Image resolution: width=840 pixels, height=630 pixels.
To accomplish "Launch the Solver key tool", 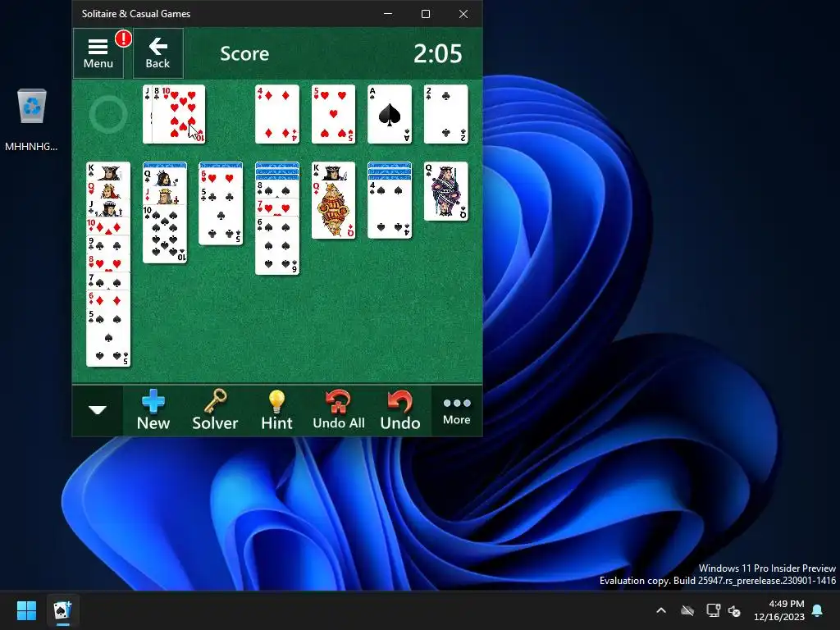I will click(x=215, y=410).
